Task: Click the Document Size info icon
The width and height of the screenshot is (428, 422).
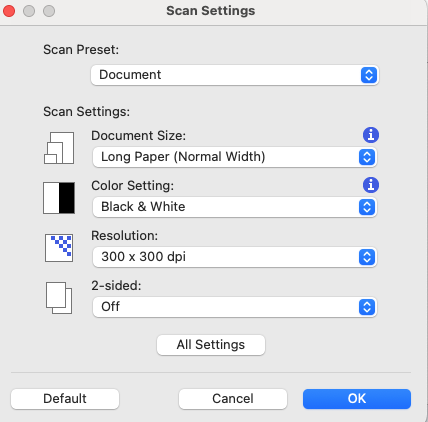Action: [371, 135]
